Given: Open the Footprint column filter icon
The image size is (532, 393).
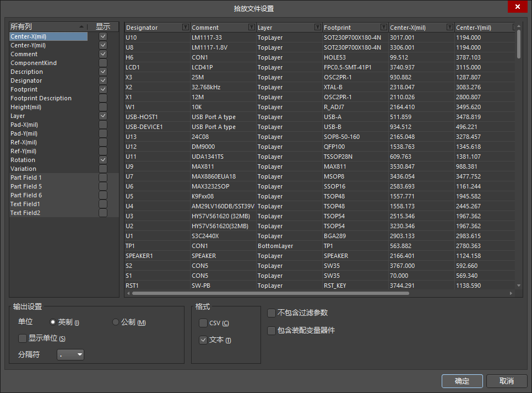Looking at the screenshot, I should [x=384, y=27].
